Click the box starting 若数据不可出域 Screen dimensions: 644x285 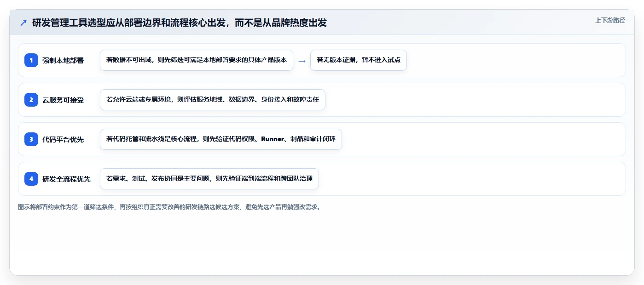(197, 60)
